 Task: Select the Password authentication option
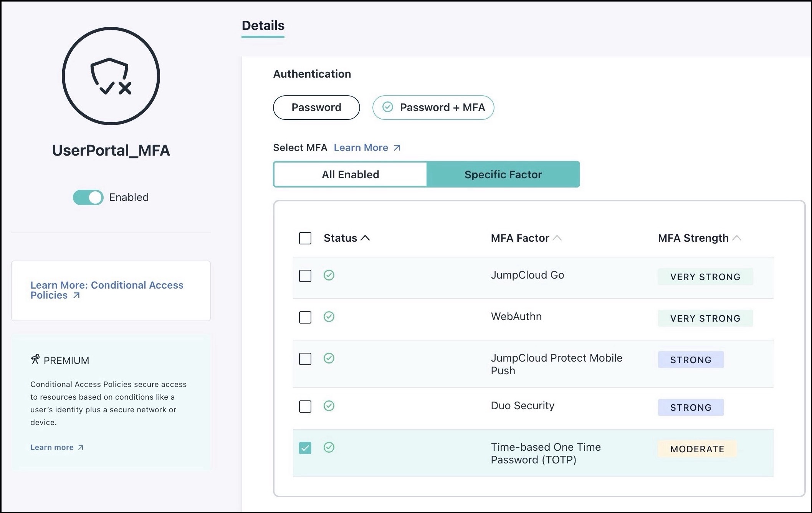coord(316,108)
